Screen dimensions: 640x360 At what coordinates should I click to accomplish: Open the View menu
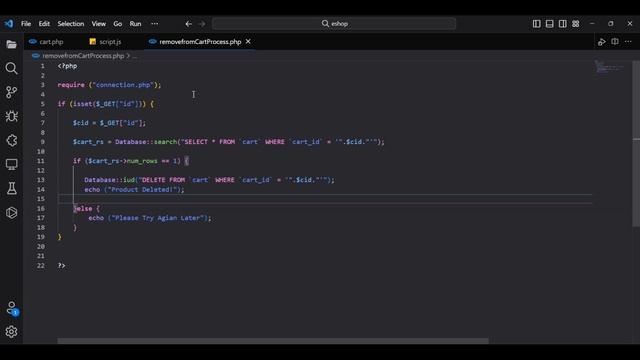click(x=98, y=24)
